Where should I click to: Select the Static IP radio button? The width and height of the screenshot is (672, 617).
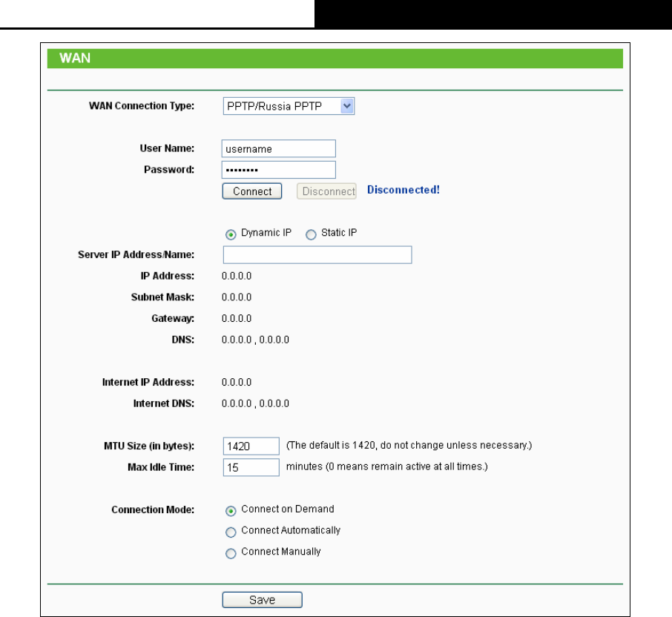pyautogui.click(x=311, y=234)
